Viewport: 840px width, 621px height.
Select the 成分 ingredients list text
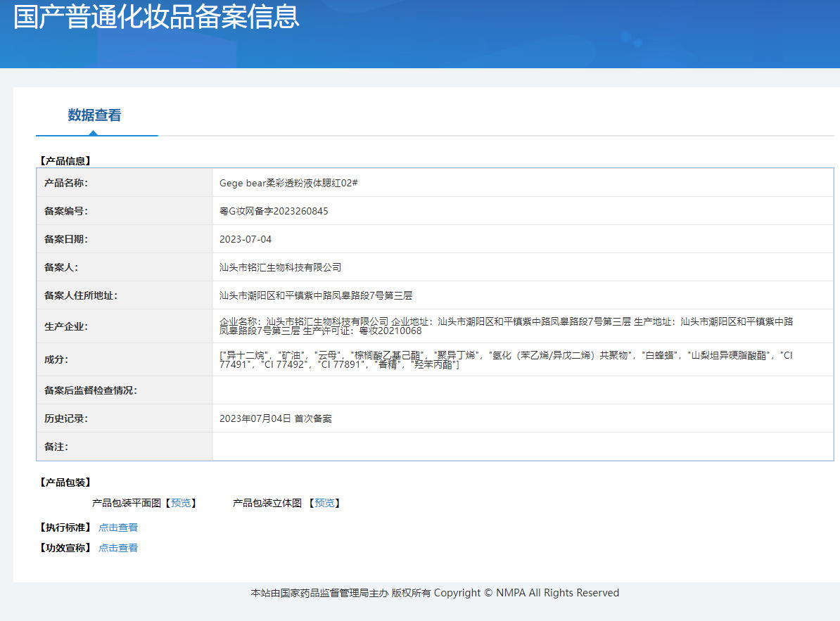click(x=507, y=360)
